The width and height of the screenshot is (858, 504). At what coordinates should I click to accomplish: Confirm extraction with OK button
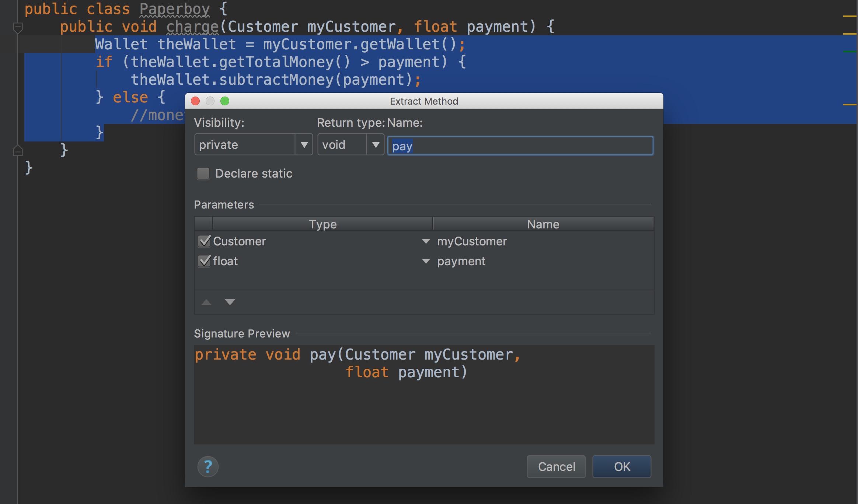621,466
